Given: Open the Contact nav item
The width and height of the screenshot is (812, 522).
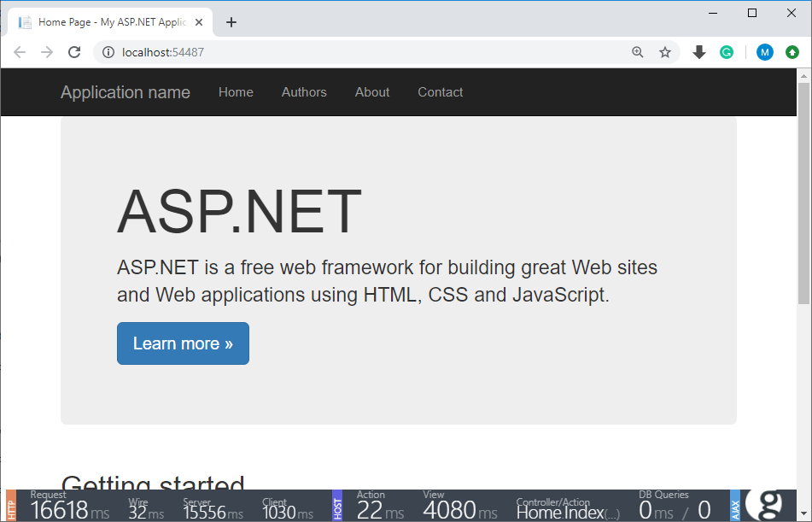Looking at the screenshot, I should [x=441, y=92].
